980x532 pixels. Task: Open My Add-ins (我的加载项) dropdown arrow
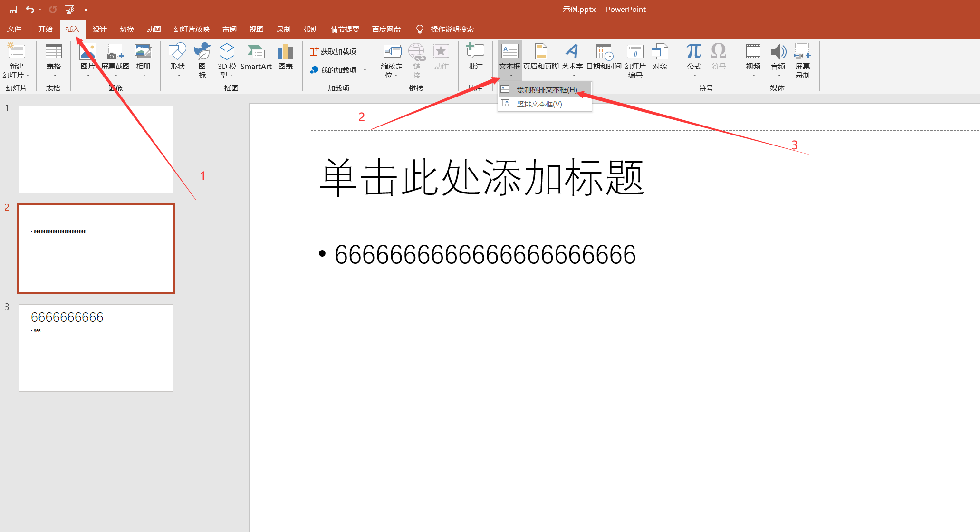point(365,70)
